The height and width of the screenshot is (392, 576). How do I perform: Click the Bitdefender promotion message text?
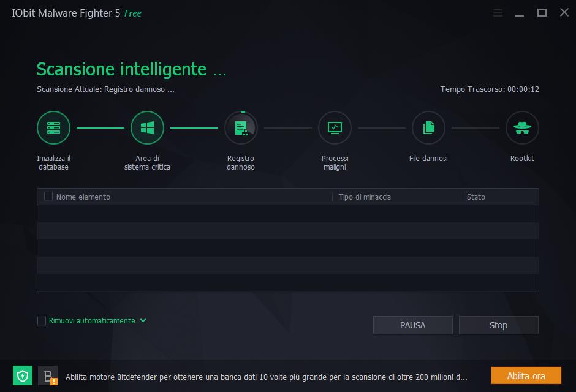pos(266,377)
